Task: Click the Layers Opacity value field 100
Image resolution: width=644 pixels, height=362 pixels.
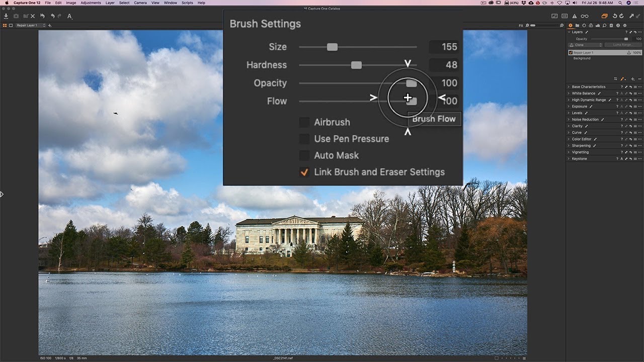Action: (x=637, y=39)
